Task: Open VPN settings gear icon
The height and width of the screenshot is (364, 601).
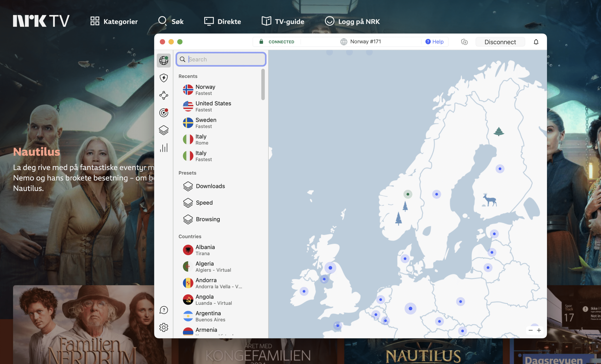Action: [x=163, y=327]
